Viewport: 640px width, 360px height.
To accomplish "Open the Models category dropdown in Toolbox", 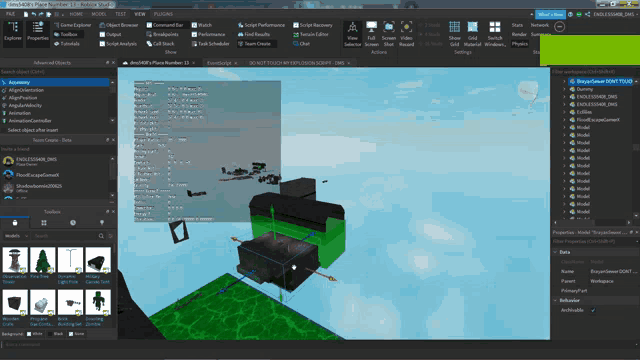I will point(16,236).
